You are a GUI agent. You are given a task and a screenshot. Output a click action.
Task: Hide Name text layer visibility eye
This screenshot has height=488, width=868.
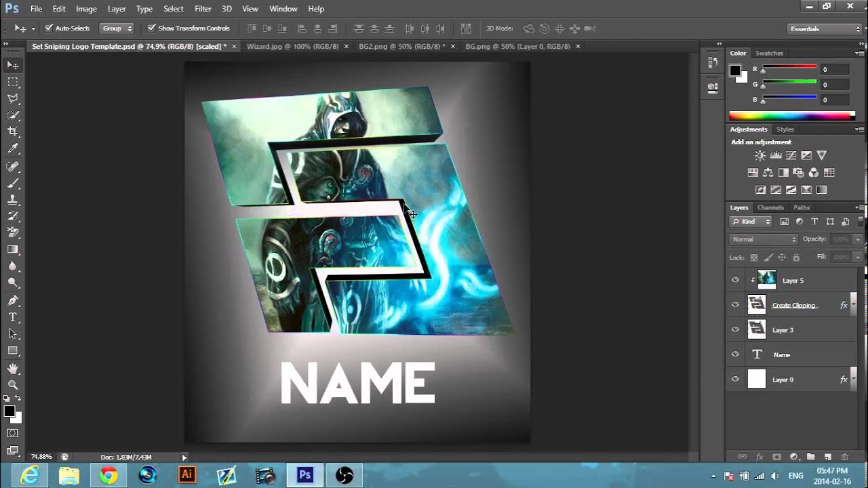click(x=735, y=354)
